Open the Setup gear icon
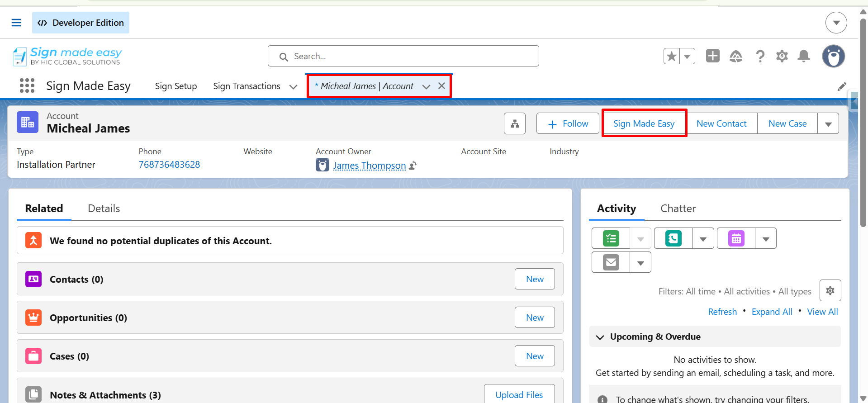 click(782, 56)
